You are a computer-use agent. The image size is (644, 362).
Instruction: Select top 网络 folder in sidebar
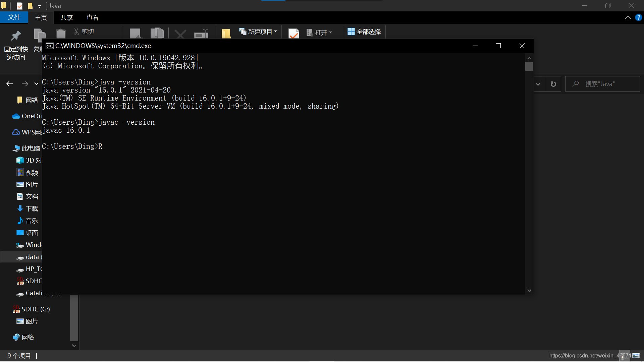28,100
